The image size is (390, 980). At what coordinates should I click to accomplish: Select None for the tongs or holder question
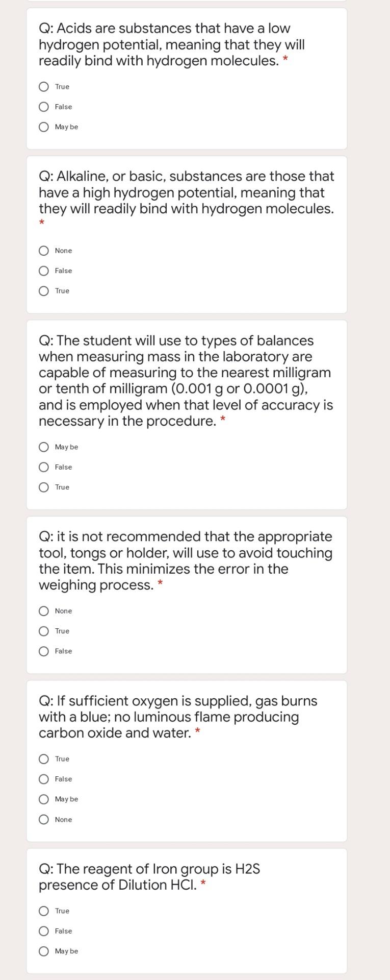tap(44, 611)
